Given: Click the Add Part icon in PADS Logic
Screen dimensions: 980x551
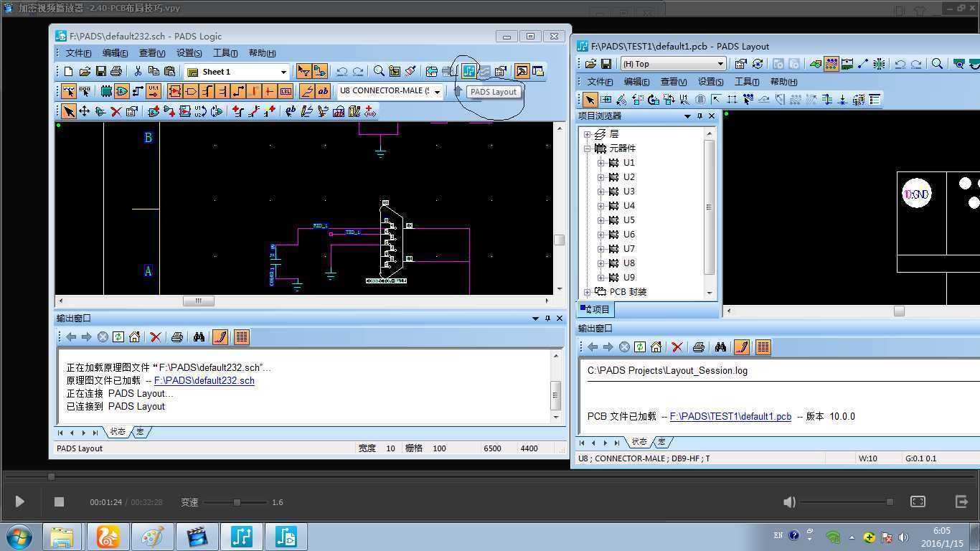Looking at the screenshot, I should 154,111.
